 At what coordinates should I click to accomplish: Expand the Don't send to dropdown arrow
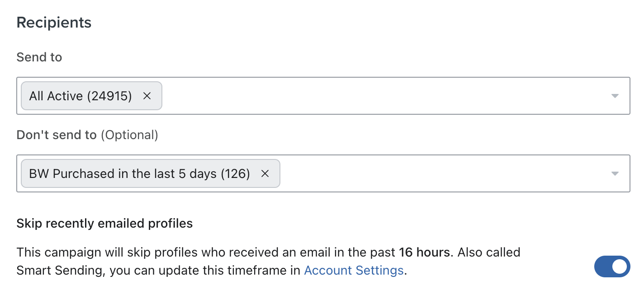click(615, 173)
